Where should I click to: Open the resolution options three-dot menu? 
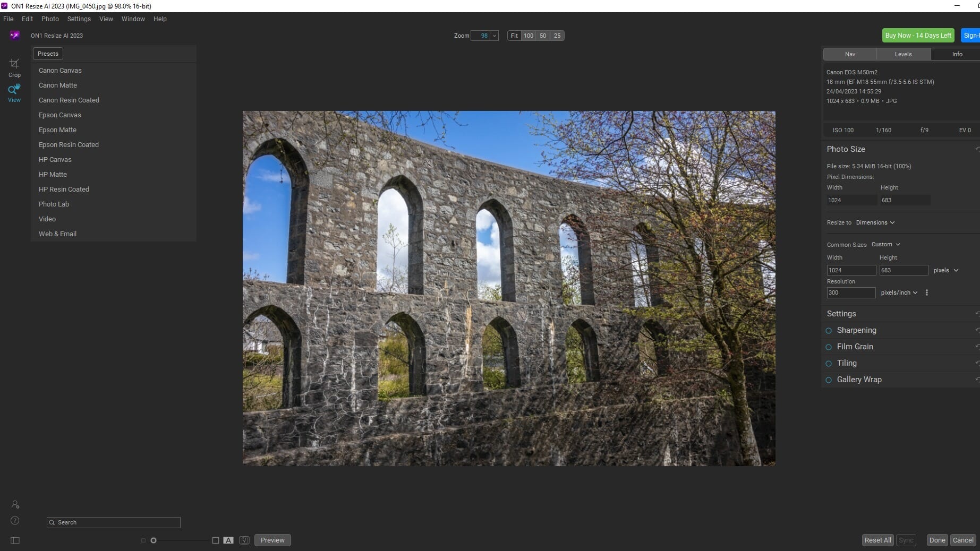927,292
